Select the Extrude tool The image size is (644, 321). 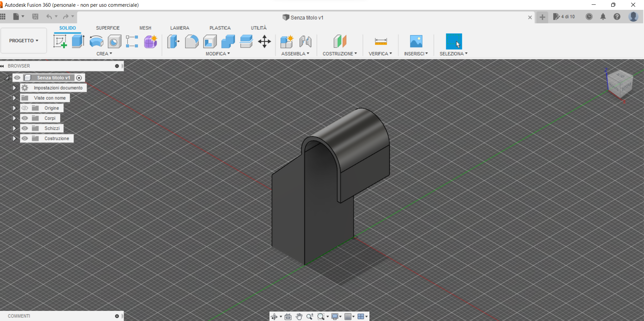click(78, 42)
